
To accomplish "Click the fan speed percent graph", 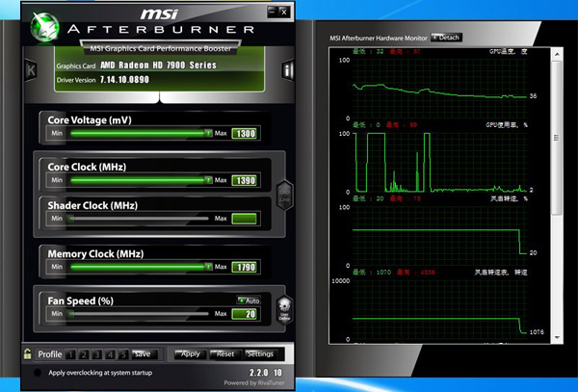I will tap(439, 236).
